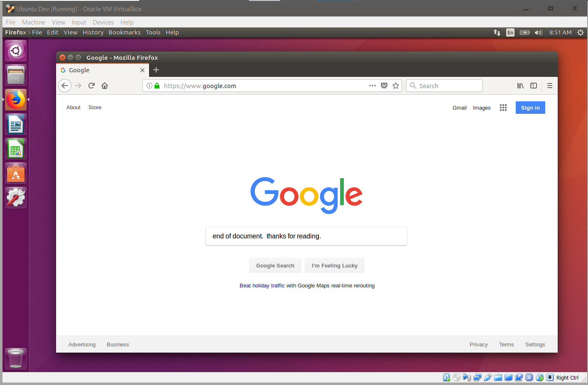This screenshot has width=588, height=385.
Task: Open Firefox History menu
Action: 93,32
